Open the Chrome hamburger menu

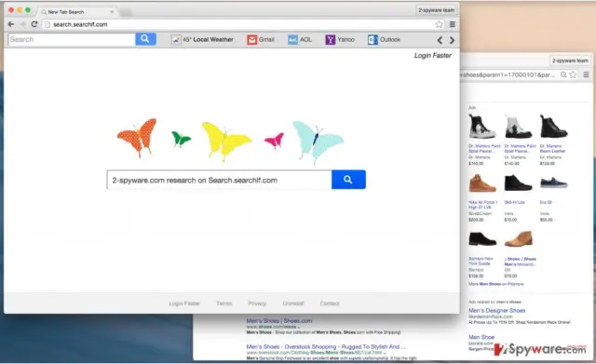453,24
